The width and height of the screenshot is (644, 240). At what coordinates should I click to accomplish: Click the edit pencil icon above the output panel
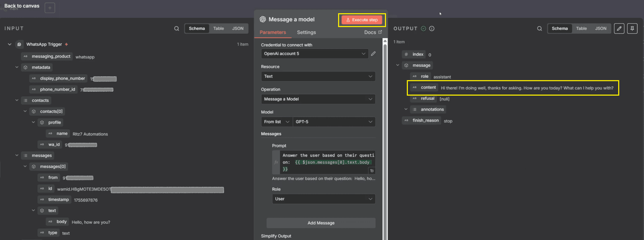pyautogui.click(x=619, y=28)
